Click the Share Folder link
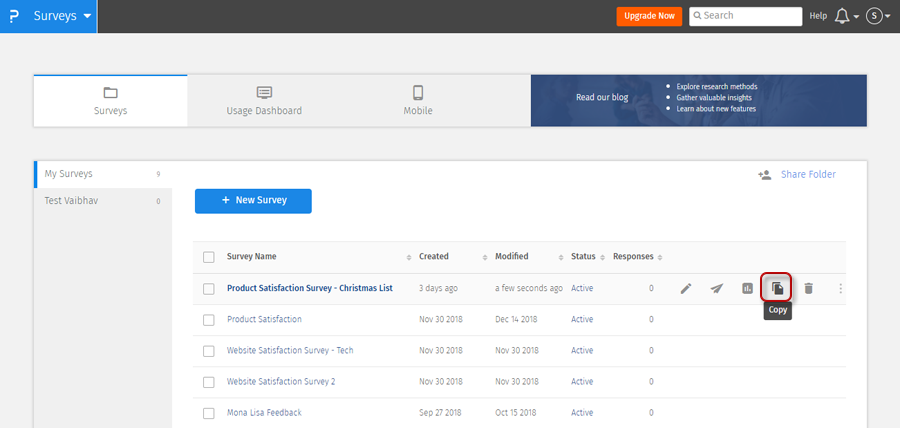Screen dimensions: 900x428 point(808,174)
